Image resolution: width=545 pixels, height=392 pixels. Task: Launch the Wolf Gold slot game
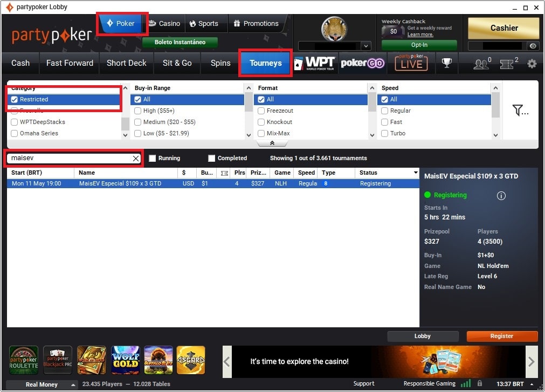[x=126, y=360]
